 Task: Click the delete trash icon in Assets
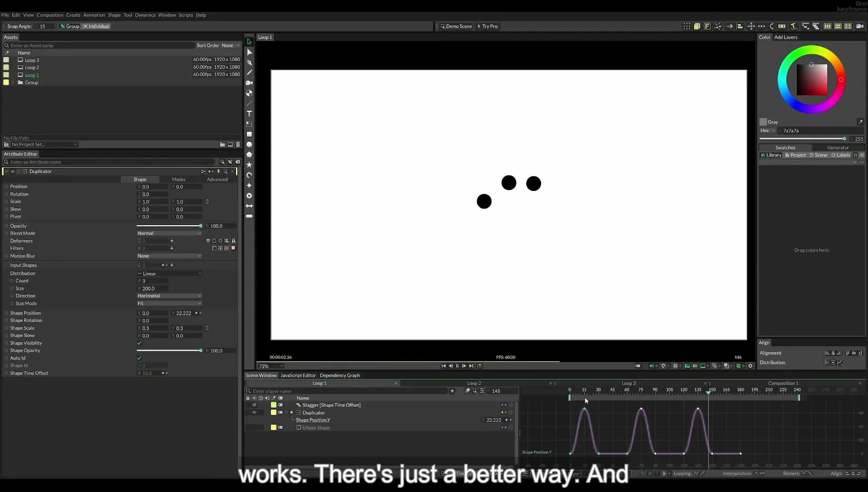[x=238, y=145]
